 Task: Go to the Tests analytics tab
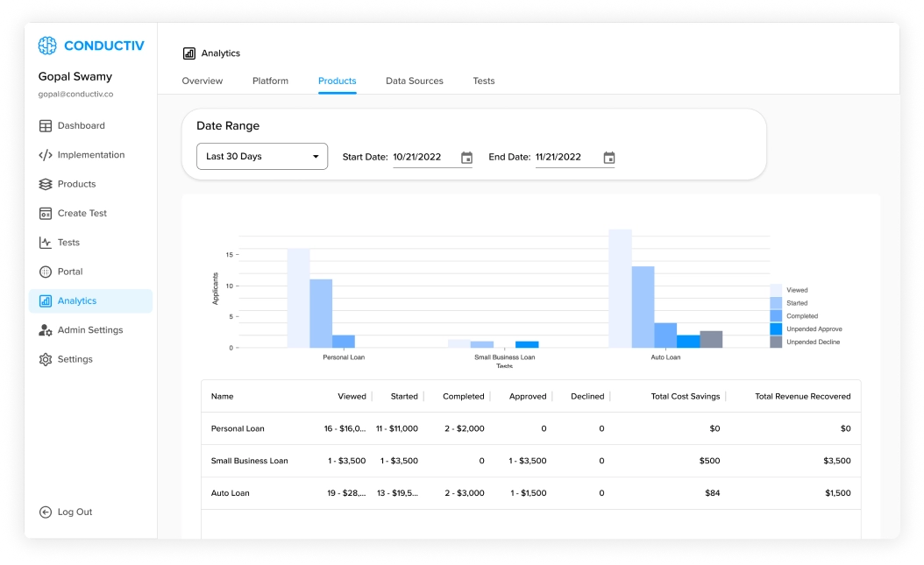click(x=484, y=81)
